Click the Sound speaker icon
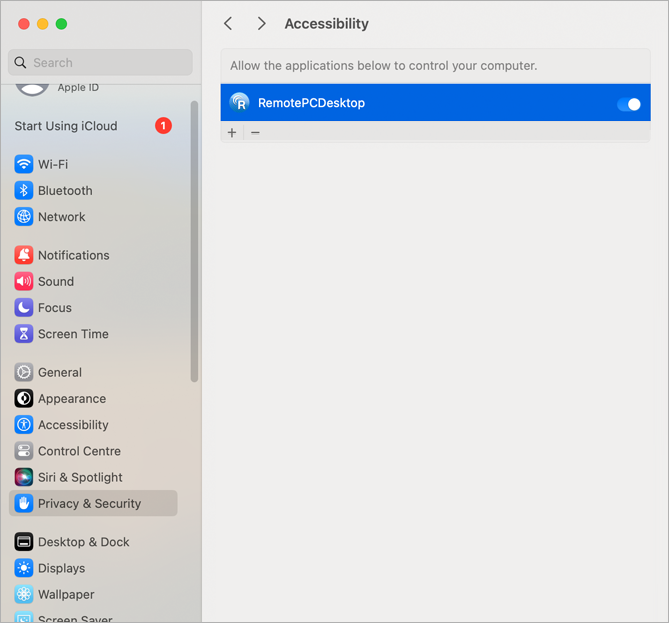This screenshot has width=669, height=623. (x=24, y=282)
